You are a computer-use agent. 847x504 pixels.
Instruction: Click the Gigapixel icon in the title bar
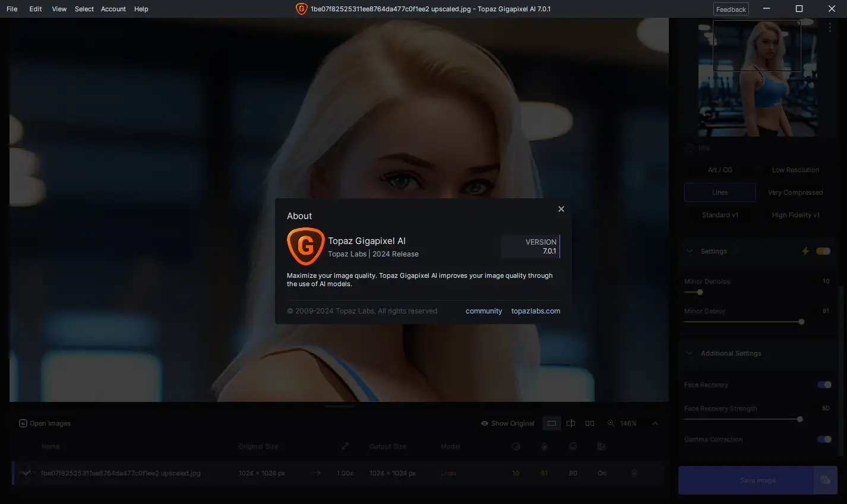(x=301, y=9)
